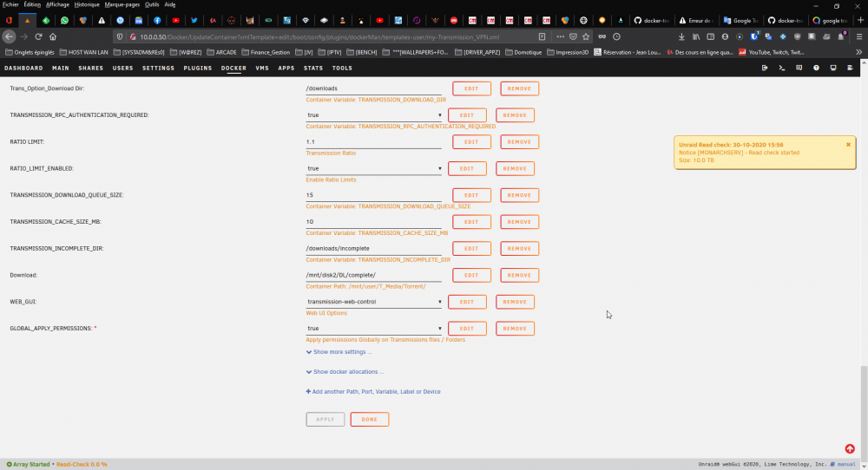The width and height of the screenshot is (868, 470).
Task: Click the Download path field
Action: pyautogui.click(x=373, y=275)
